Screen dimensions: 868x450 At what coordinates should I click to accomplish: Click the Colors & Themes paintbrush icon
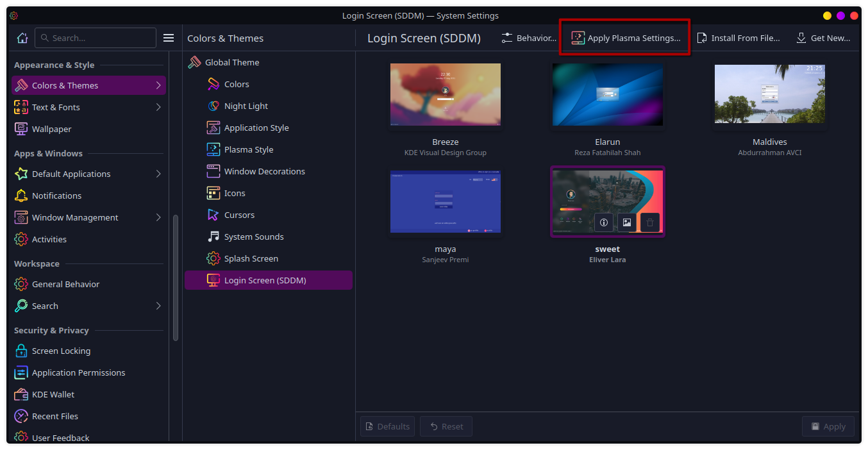21,85
